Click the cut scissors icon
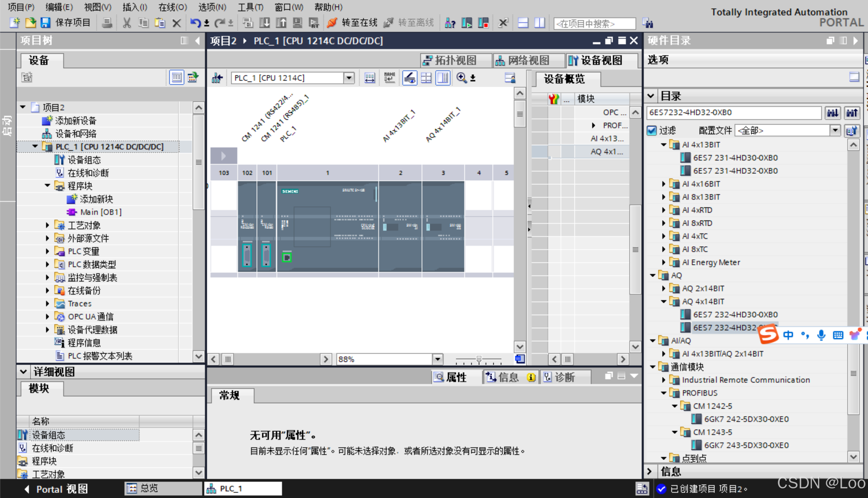The image size is (868, 498). 127,22
